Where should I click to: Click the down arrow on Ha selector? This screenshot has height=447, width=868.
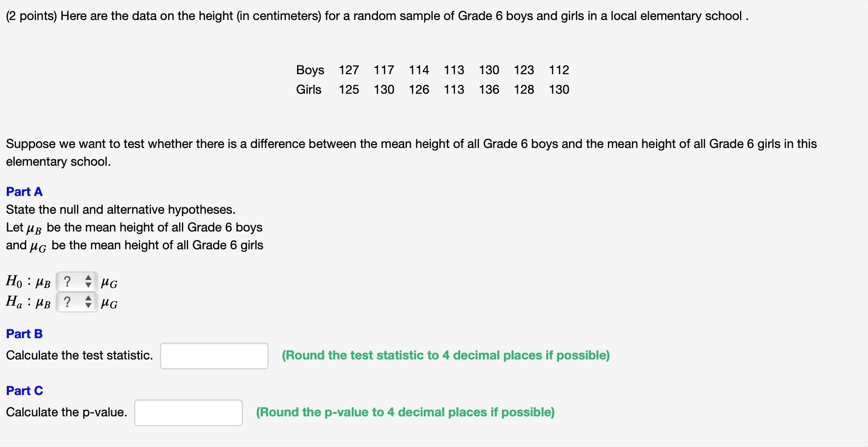tap(88, 306)
